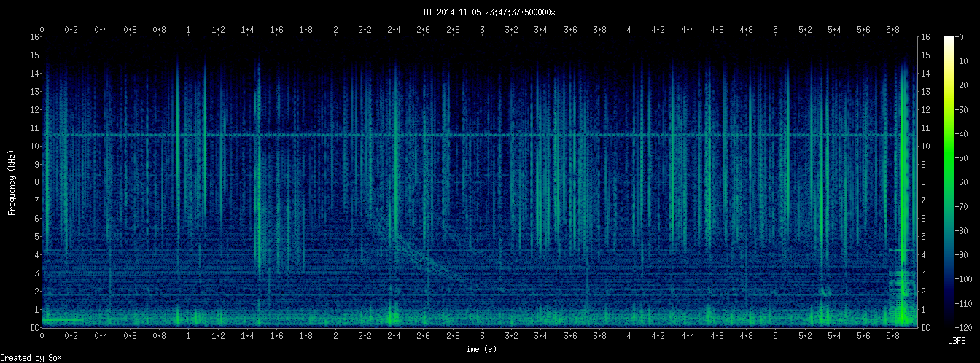
Task: Click the bright burst near 5.9 seconds
Action: click(905, 197)
